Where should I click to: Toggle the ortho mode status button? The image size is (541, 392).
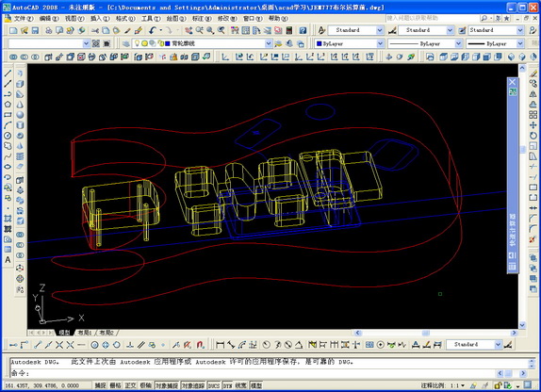click(130, 385)
